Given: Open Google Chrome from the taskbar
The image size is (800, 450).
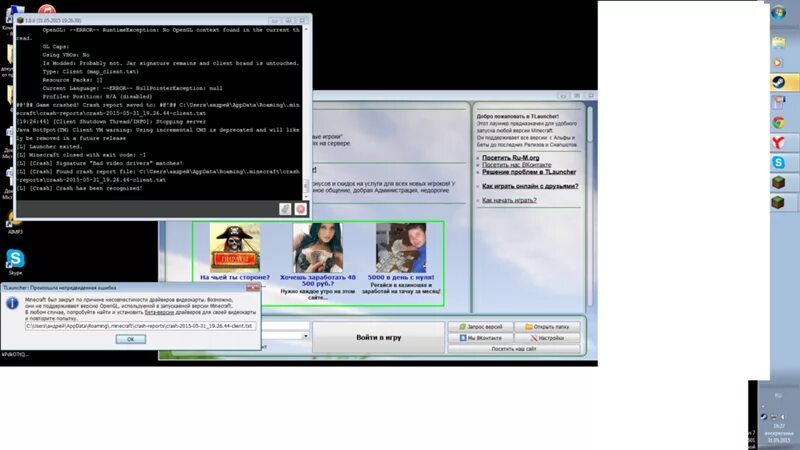Looking at the screenshot, I should (779, 122).
